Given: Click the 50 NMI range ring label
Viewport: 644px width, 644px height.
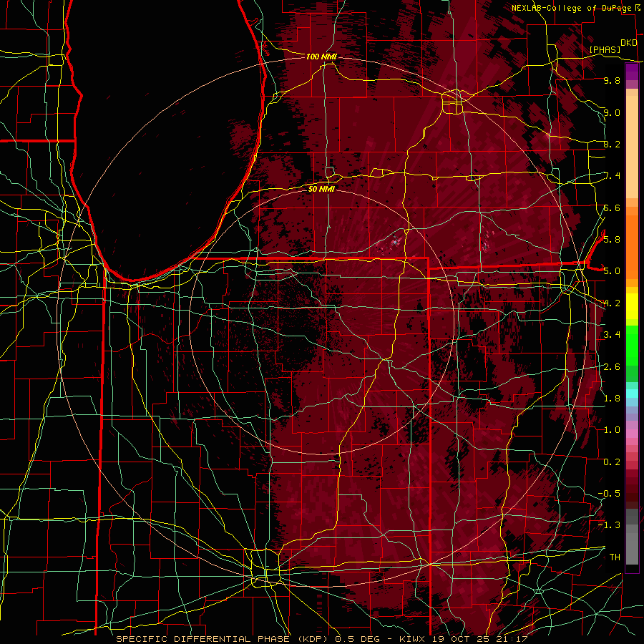Looking at the screenshot, I should tap(321, 188).
